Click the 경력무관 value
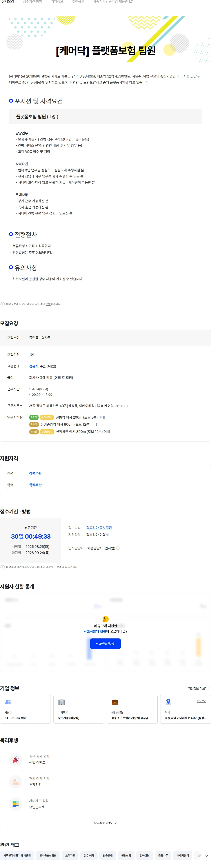This screenshot has width=211, height=868. [x=35, y=473]
